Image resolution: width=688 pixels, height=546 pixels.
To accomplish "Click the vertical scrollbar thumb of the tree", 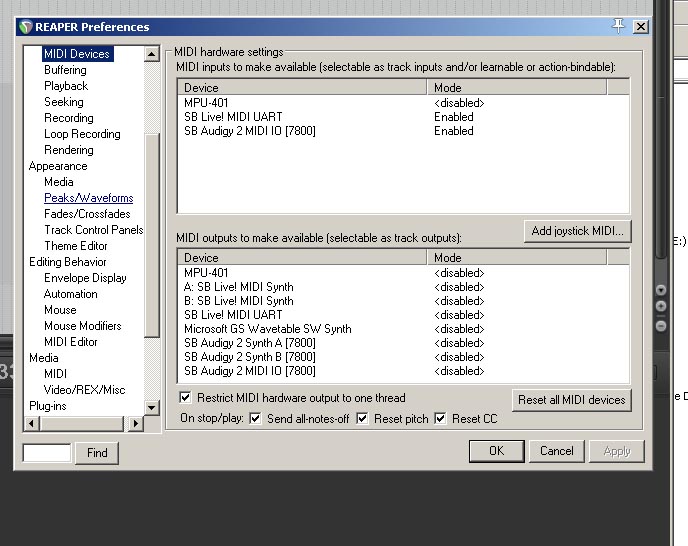I will (x=151, y=236).
